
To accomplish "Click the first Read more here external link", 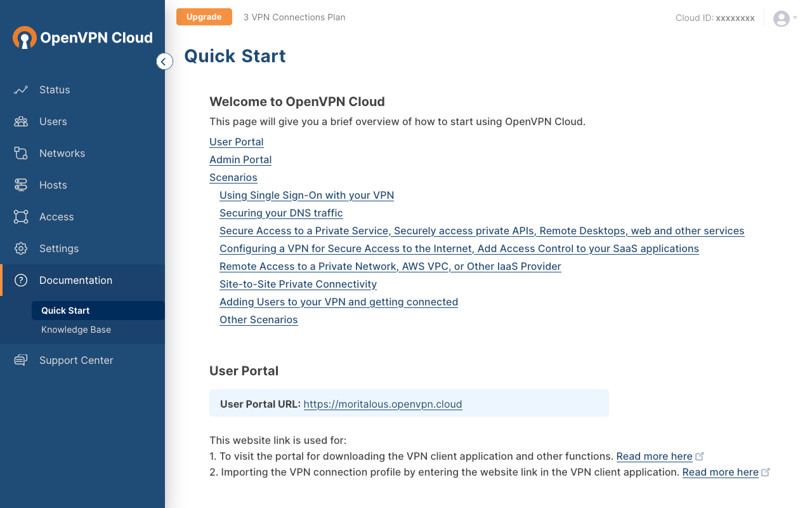I will pyautogui.click(x=654, y=457).
